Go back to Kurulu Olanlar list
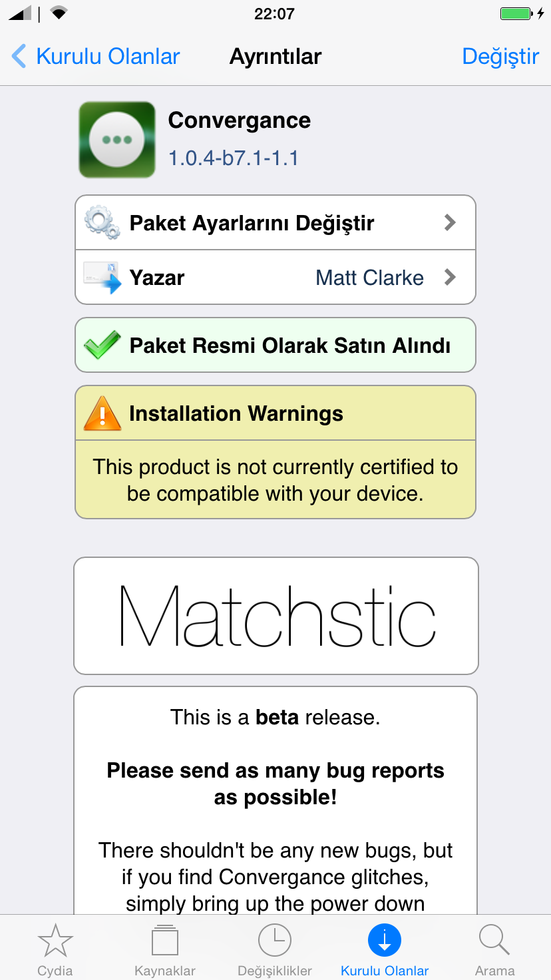 (96, 57)
